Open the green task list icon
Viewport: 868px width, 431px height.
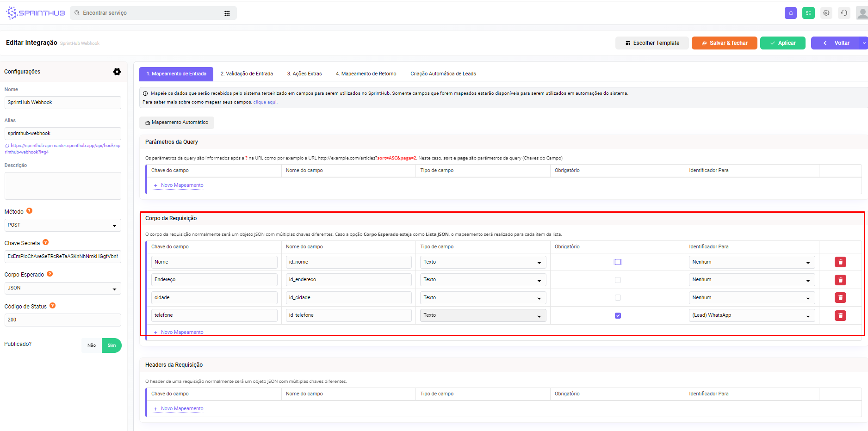pyautogui.click(x=808, y=13)
